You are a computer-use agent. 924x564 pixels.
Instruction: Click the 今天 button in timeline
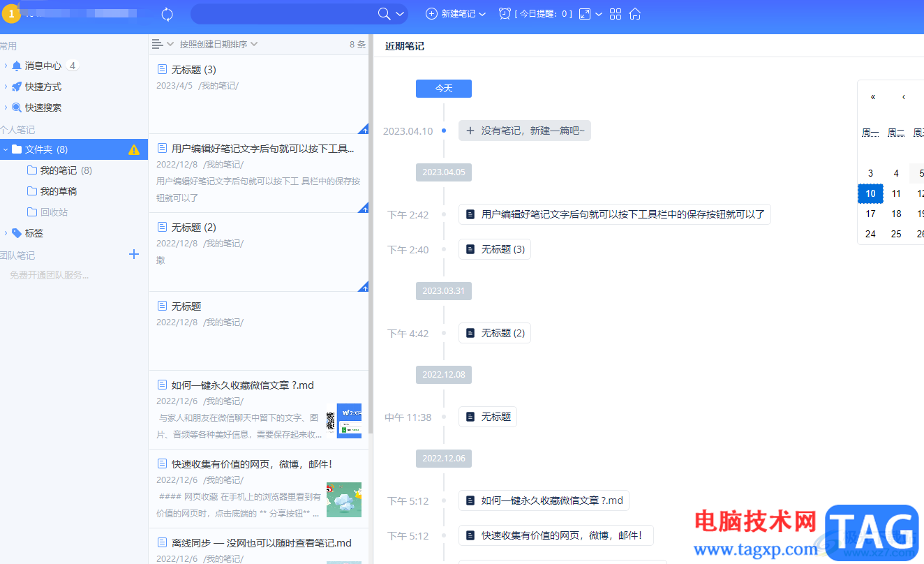click(444, 89)
